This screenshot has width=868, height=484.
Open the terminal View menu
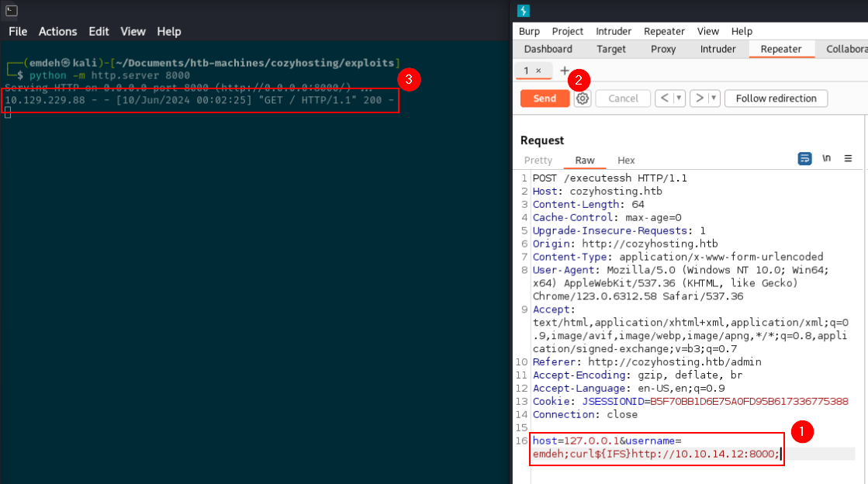click(133, 32)
